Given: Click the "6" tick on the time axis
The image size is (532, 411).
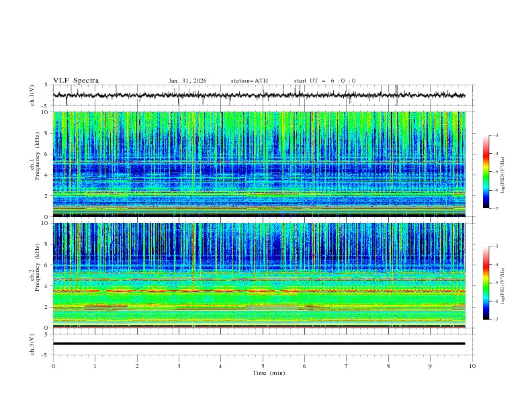Looking at the screenshot, I should [304, 366].
